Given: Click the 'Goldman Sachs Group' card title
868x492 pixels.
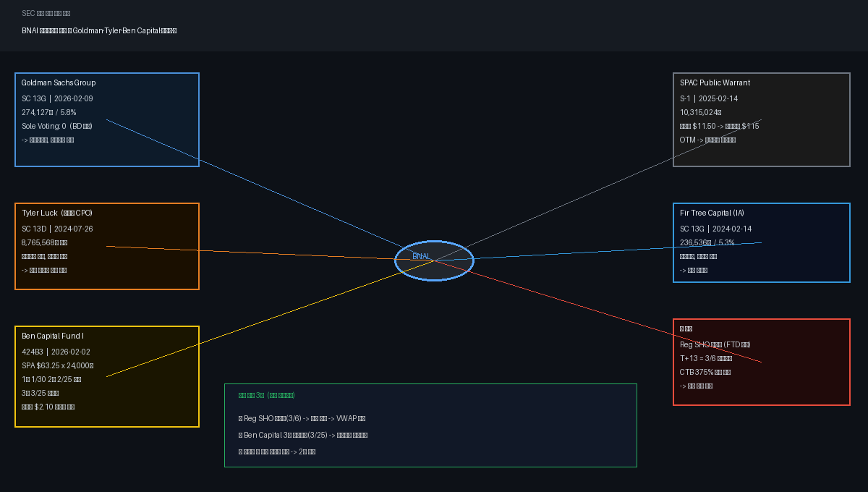Looking at the screenshot, I should coord(59,83).
